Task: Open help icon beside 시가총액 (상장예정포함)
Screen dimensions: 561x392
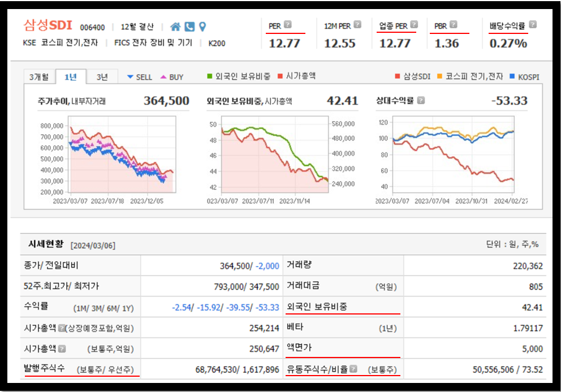Action: (x=62, y=328)
